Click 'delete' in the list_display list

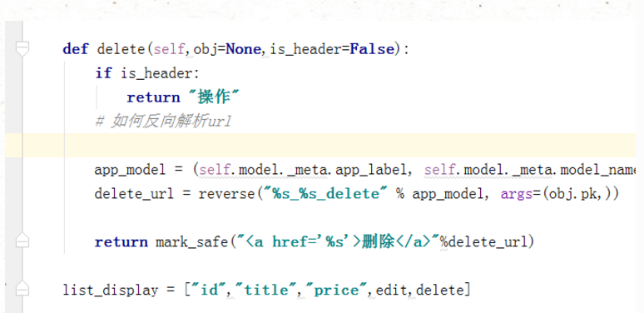439,290
